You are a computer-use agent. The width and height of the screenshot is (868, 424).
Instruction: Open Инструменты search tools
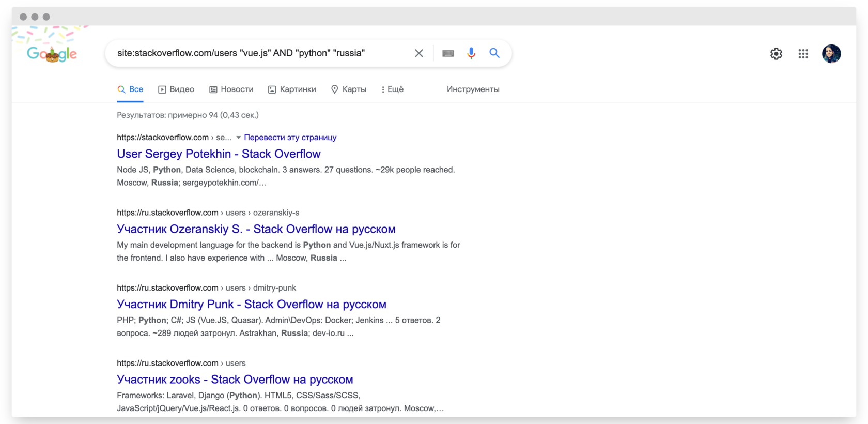(473, 89)
